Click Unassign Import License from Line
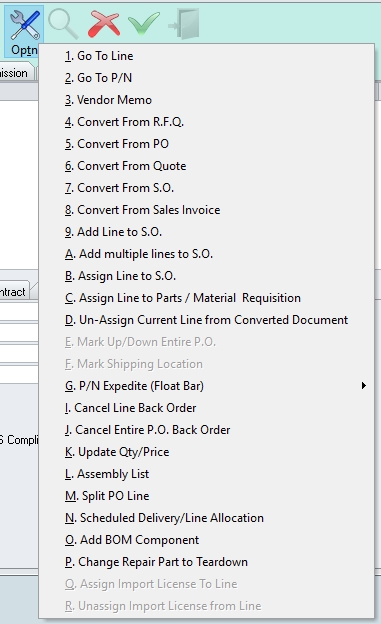 206,606
